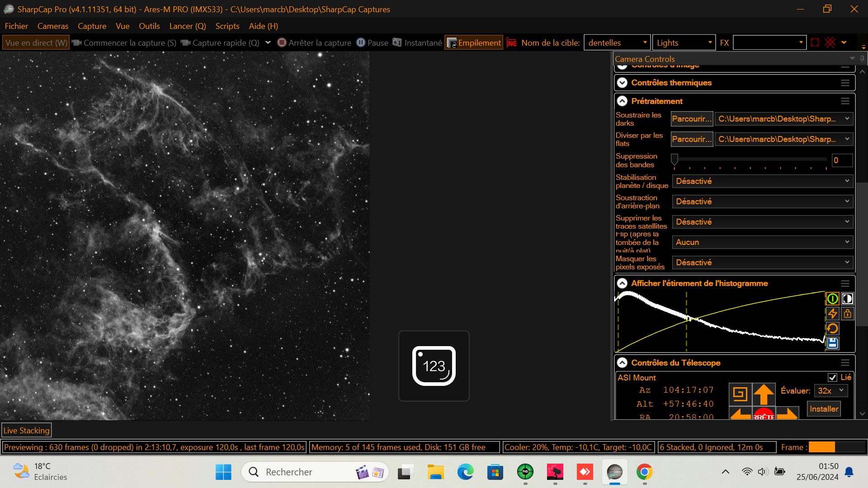Toggle the black-white contrast display button
This screenshot has height=488, width=868.
pyautogui.click(x=848, y=299)
